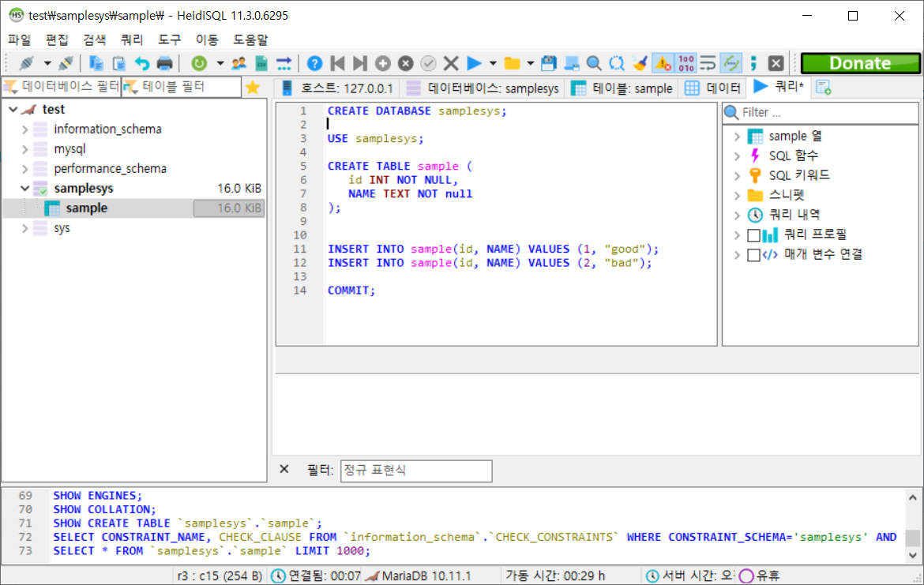Click the save query floppy disk icon
This screenshot has height=585, width=924.
(549, 63)
